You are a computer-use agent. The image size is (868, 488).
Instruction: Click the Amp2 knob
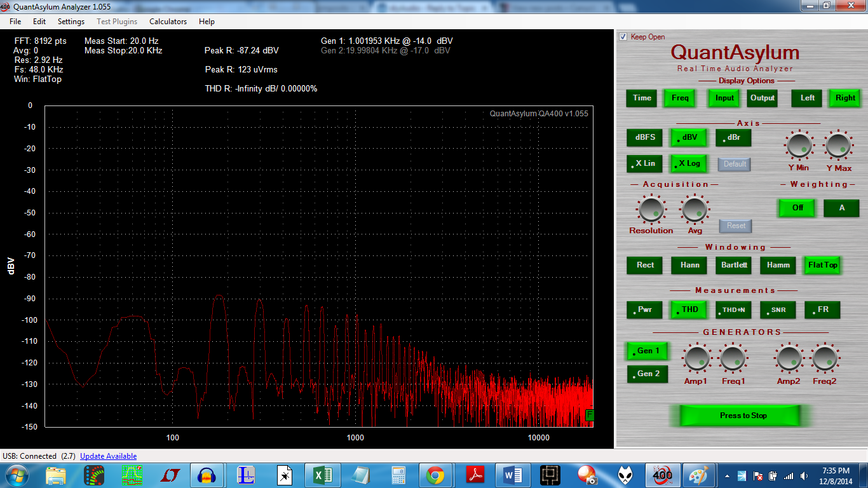(789, 359)
